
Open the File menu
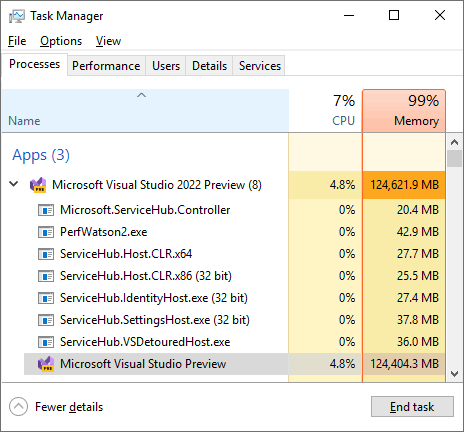tap(17, 41)
